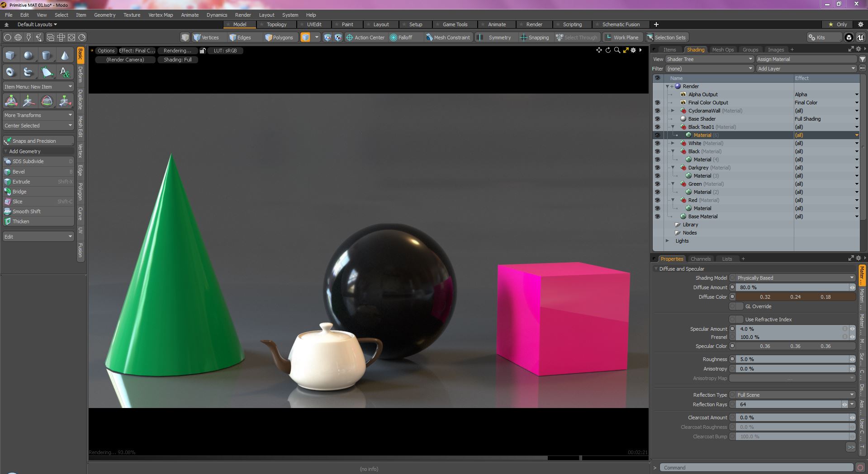868x474 pixels.
Task: Click the viewport zoom magnifier icon
Action: point(617,50)
